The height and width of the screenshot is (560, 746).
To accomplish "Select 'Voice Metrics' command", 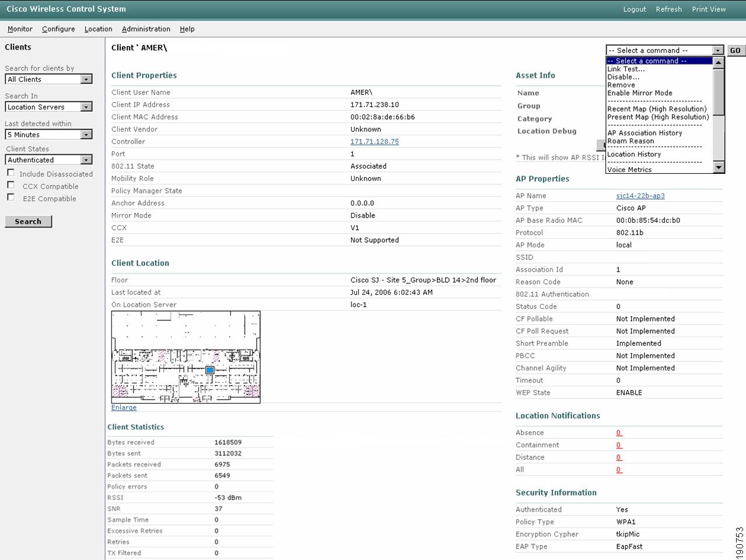I will pyautogui.click(x=629, y=170).
